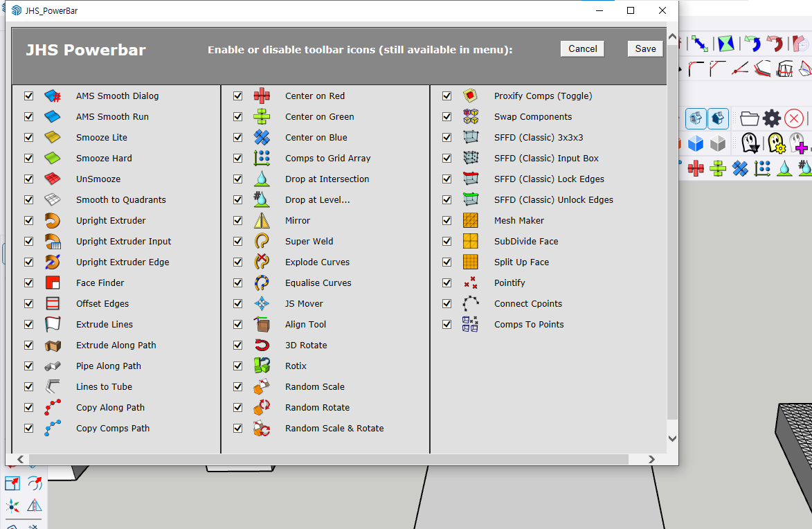This screenshot has width=812, height=529.
Task: Toggle the SubDivide Face checkbox
Action: pyautogui.click(x=447, y=241)
